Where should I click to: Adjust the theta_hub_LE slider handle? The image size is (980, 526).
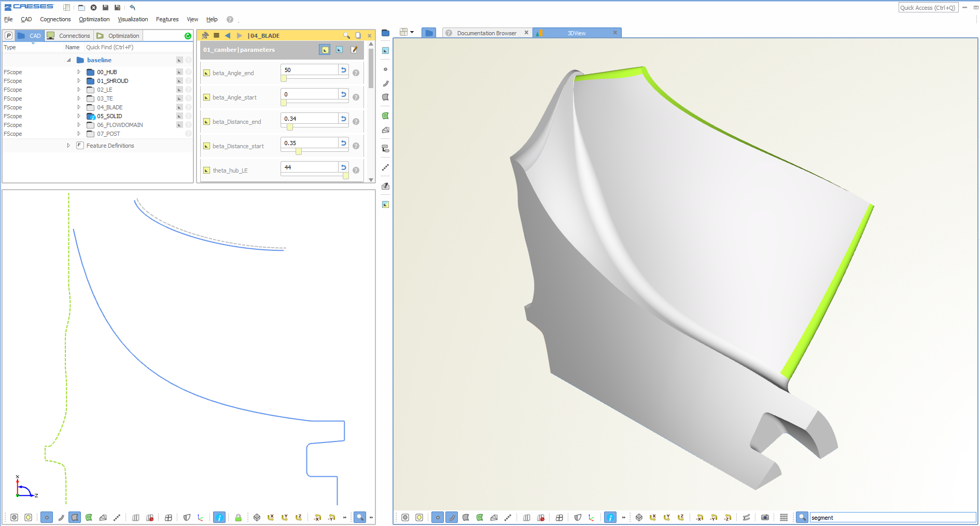coord(346,176)
